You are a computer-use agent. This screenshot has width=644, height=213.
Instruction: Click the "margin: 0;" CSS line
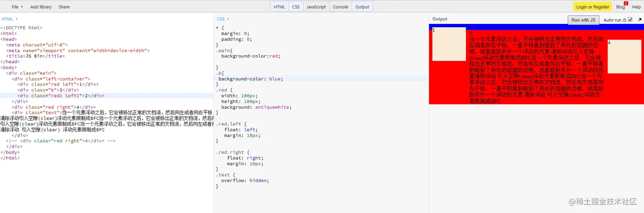235,33
